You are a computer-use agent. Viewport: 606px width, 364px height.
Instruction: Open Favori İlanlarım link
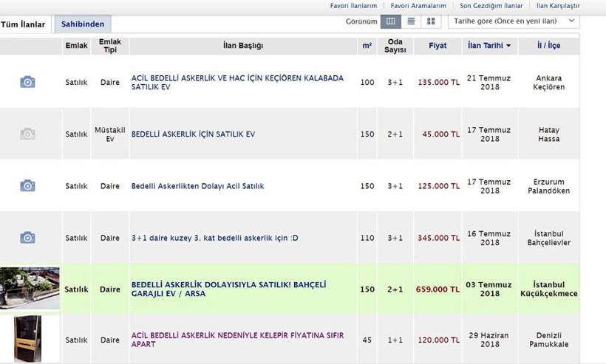[353, 6]
